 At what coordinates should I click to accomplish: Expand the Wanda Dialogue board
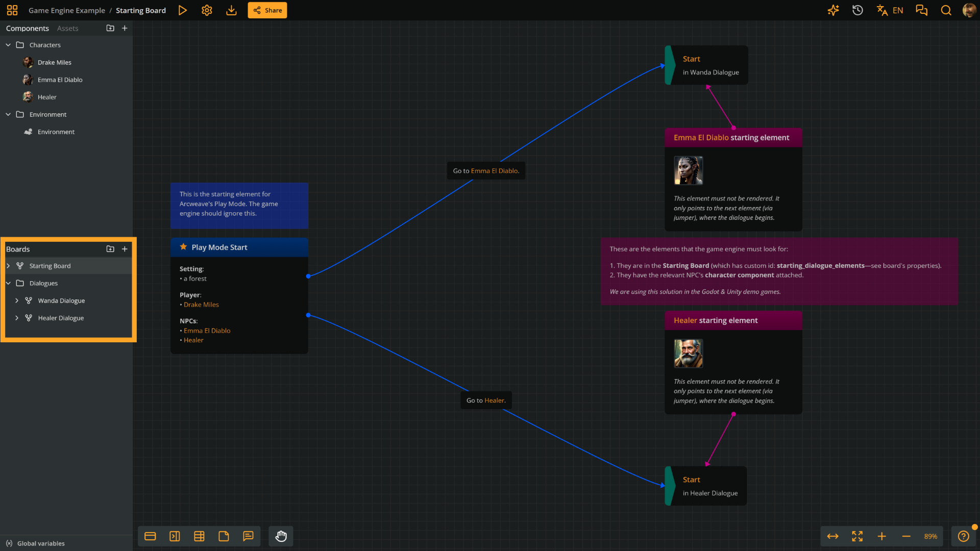tap(17, 300)
